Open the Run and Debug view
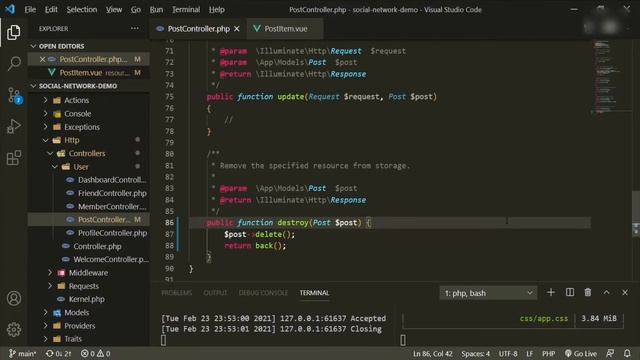640x360 pixels. (x=13, y=126)
